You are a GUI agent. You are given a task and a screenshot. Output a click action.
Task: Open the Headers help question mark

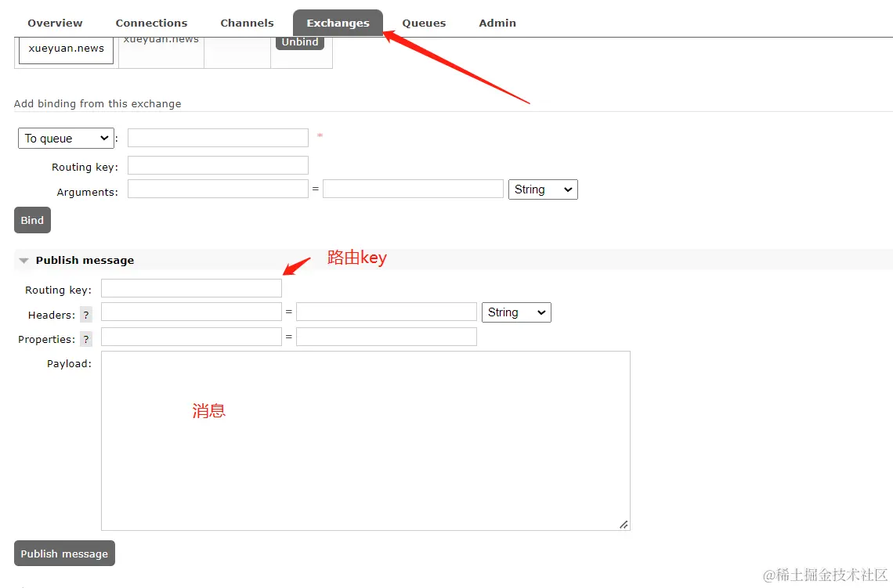coord(86,315)
